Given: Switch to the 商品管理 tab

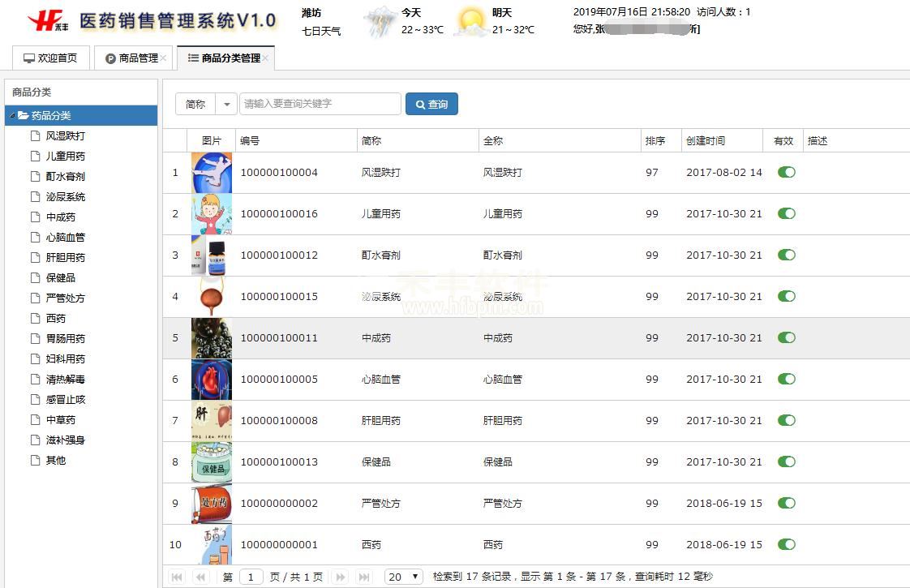Looking at the screenshot, I should [133, 58].
